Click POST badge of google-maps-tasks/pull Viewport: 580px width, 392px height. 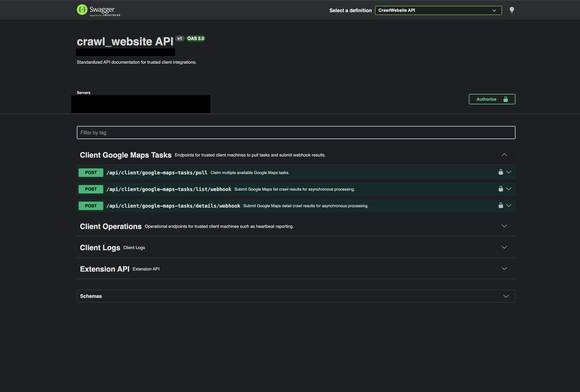coord(91,172)
